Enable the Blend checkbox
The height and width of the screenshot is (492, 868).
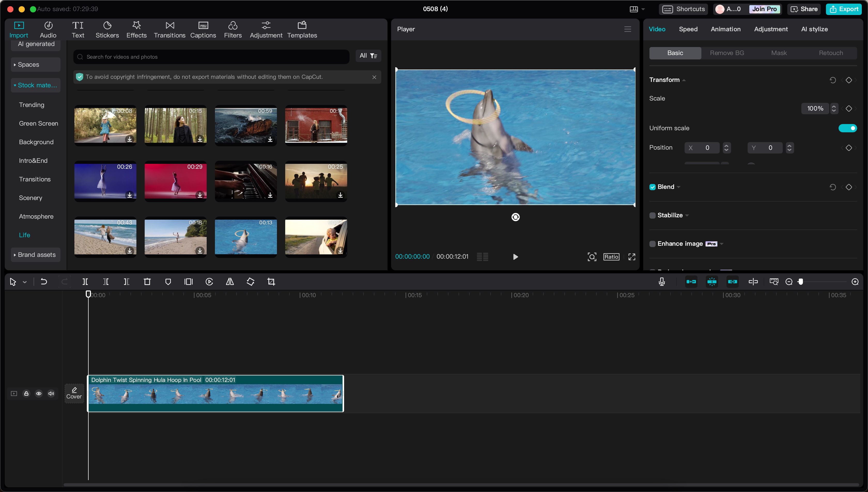pyautogui.click(x=652, y=187)
